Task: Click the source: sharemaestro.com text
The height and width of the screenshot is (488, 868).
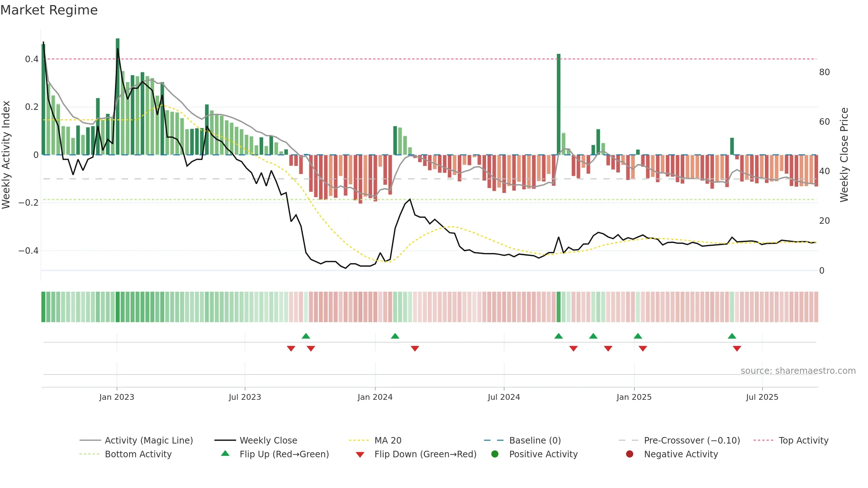Action: coord(798,371)
